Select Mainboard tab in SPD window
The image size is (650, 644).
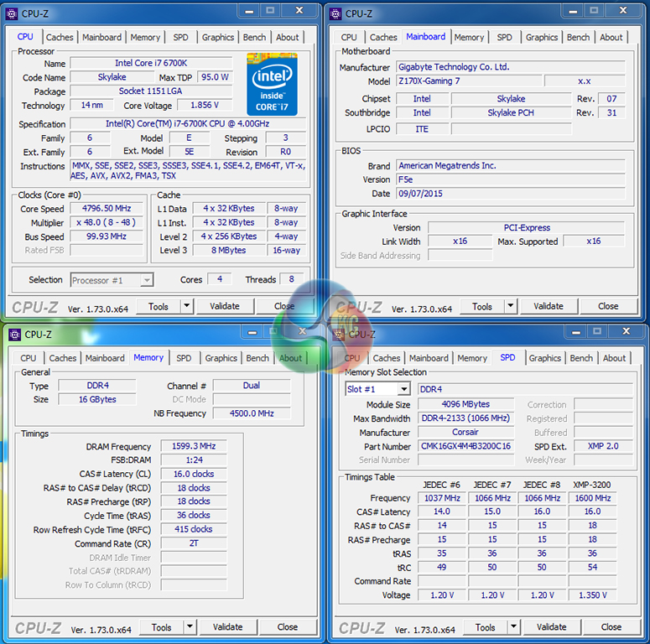tap(429, 358)
